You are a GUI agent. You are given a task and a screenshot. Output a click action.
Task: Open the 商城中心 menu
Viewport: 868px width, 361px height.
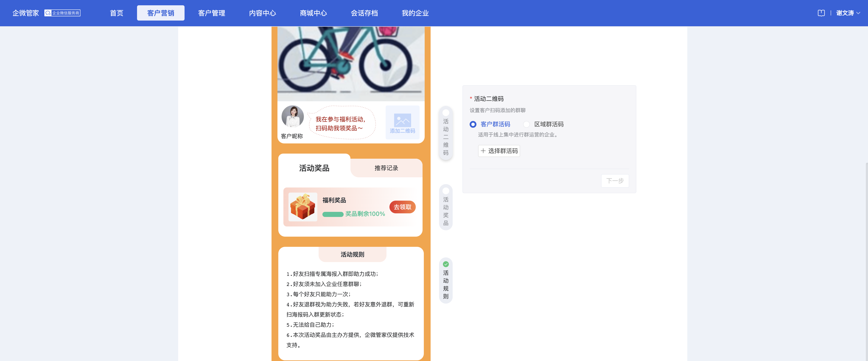[x=313, y=13]
